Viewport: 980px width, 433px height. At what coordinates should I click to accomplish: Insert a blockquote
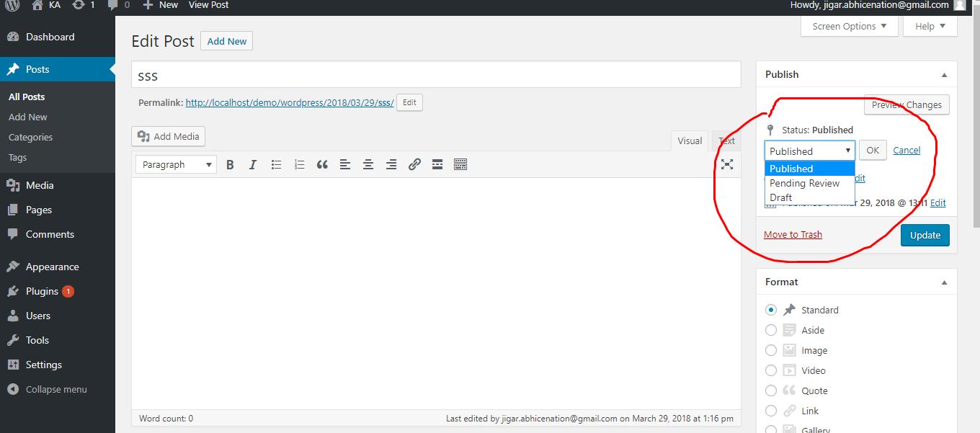click(322, 164)
